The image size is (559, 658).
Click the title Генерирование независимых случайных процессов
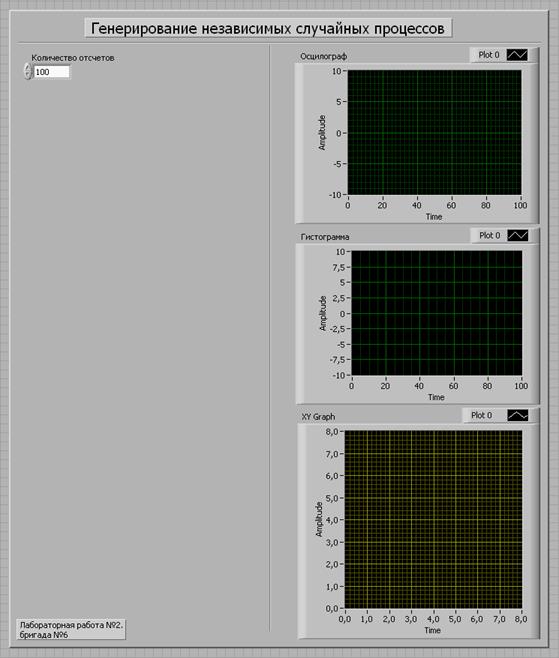pyautogui.click(x=268, y=29)
